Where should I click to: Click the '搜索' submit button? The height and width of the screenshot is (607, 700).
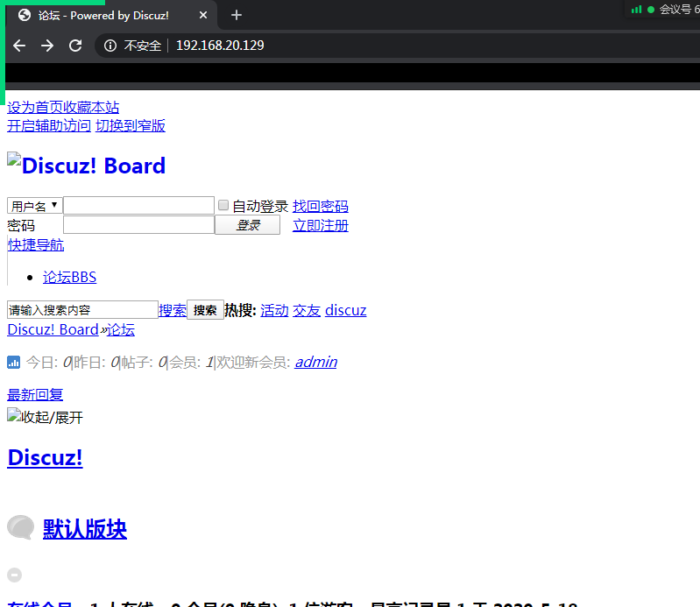pos(205,310)
